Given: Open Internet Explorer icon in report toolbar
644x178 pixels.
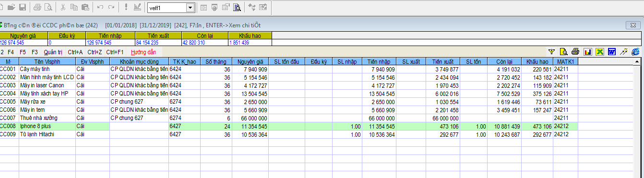Looking at the screenshot, I should pos(635,52).
